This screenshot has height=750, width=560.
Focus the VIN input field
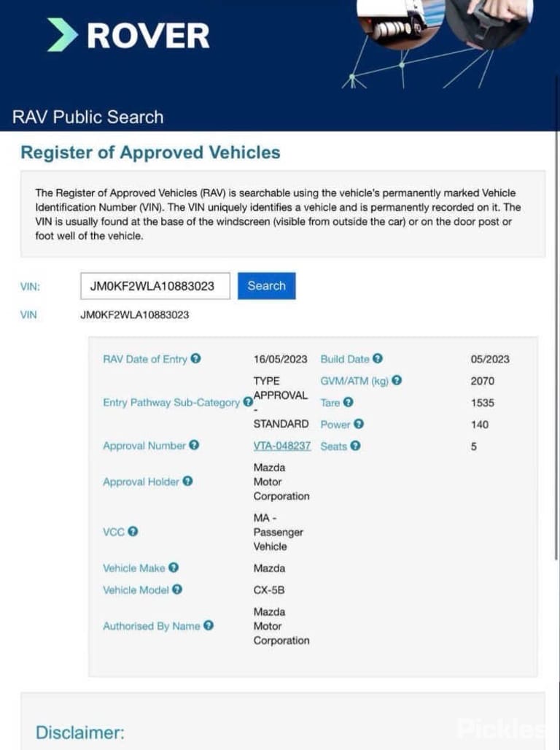[x=155, y=286]
